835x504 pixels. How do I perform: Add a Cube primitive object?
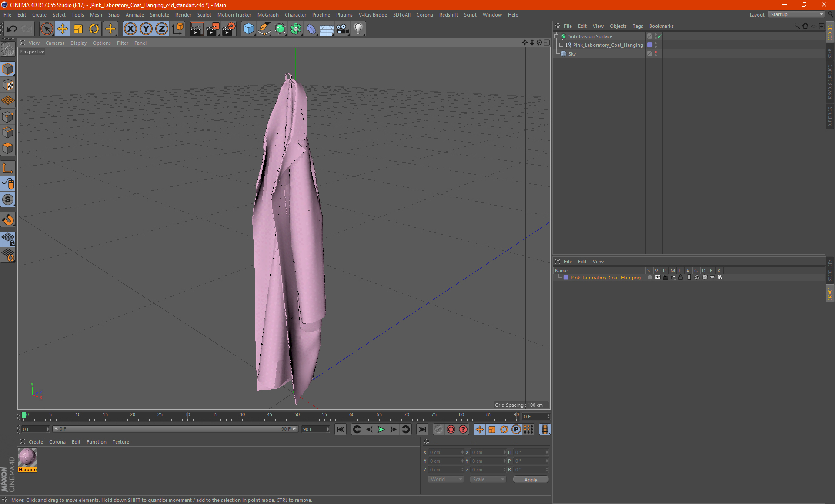(x=248, y=29)
